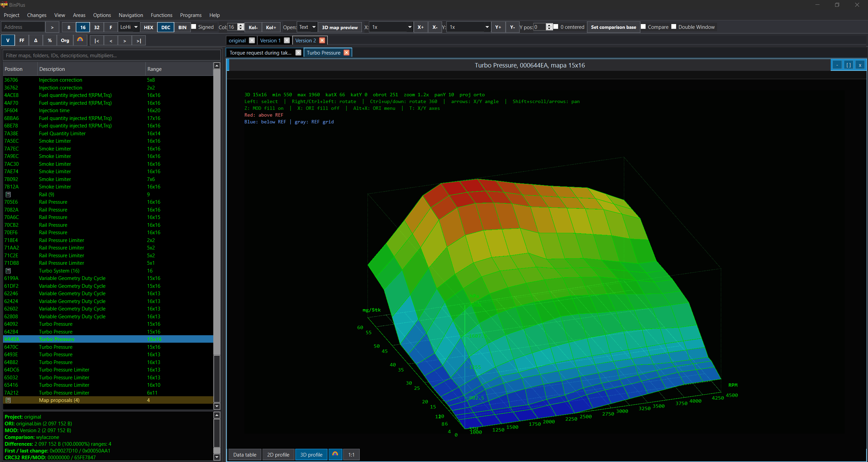Viewport: 868px width, 462px height.
Task: Click the map list scrollbar down arrow
Action: [x=217, y=406]
